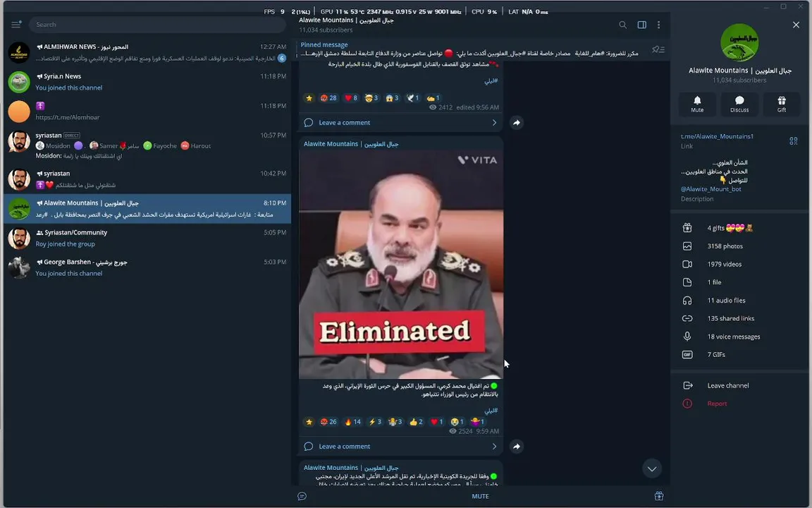Open the syriastan channel at 10:42 PM

pyautogui.click(x=147, y=179)
